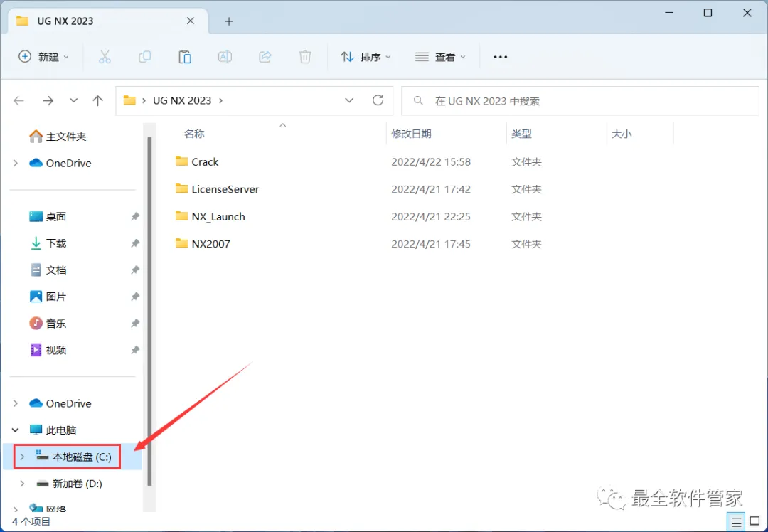Screen dimensions: 768x532
Task: Click the NX2007 folder icon
Action: [182, 243]
